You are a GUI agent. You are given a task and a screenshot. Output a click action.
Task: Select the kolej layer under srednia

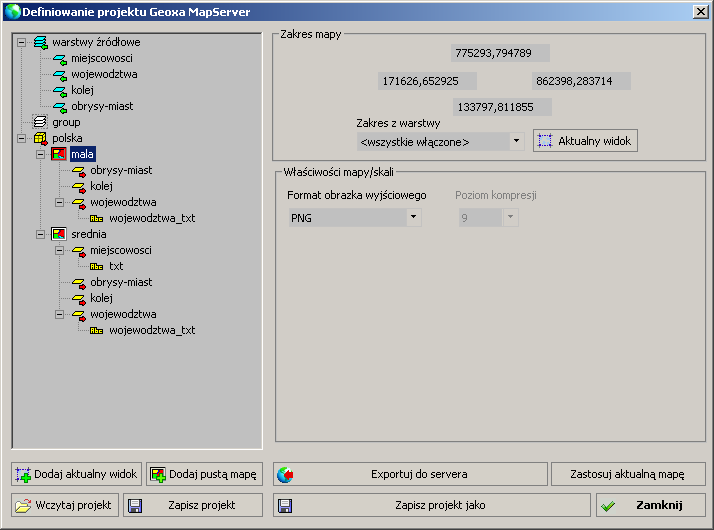coord(101,298)
